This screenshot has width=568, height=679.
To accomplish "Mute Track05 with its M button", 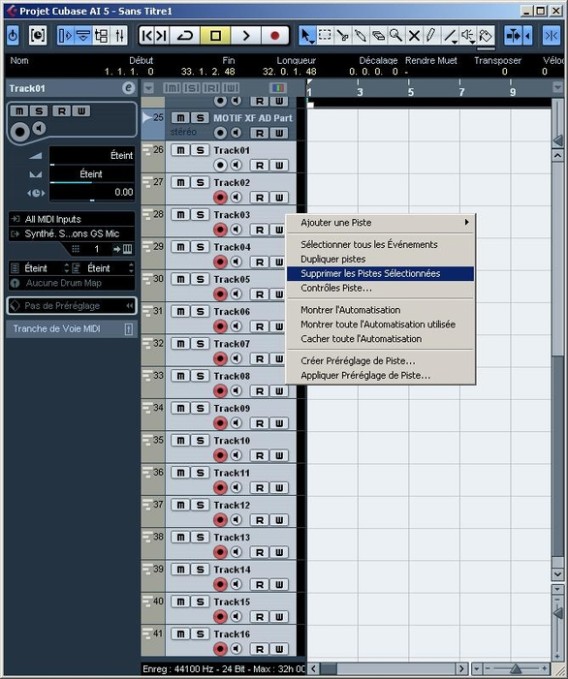I will [x=181, y=279].
